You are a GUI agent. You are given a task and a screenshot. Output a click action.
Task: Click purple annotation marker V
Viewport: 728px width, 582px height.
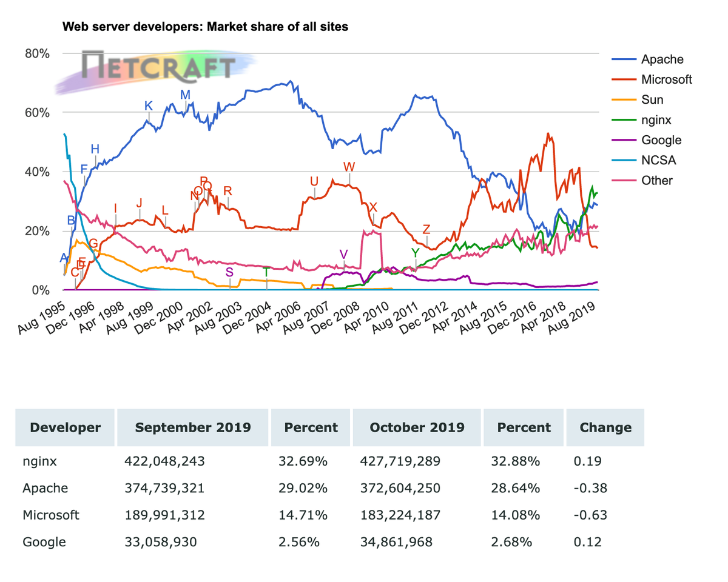(x=344, y=254)
